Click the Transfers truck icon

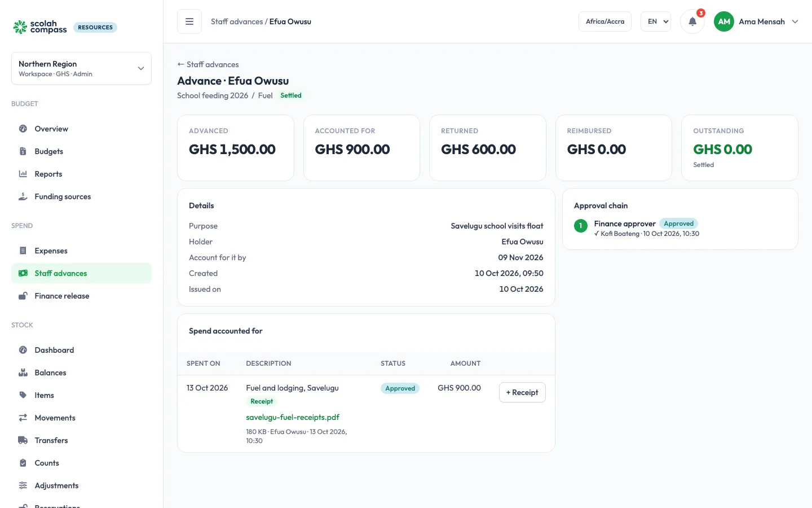23,440
